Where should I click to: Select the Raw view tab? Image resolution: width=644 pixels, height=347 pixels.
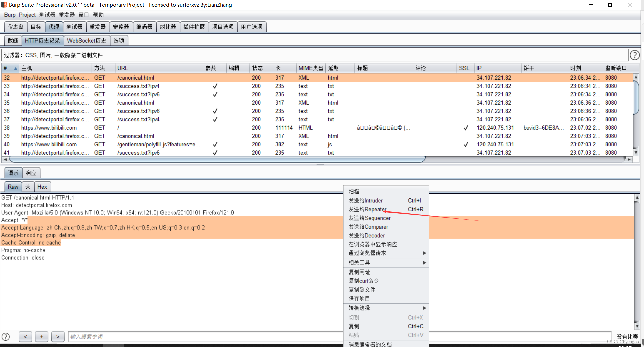[x=13, y=187]
